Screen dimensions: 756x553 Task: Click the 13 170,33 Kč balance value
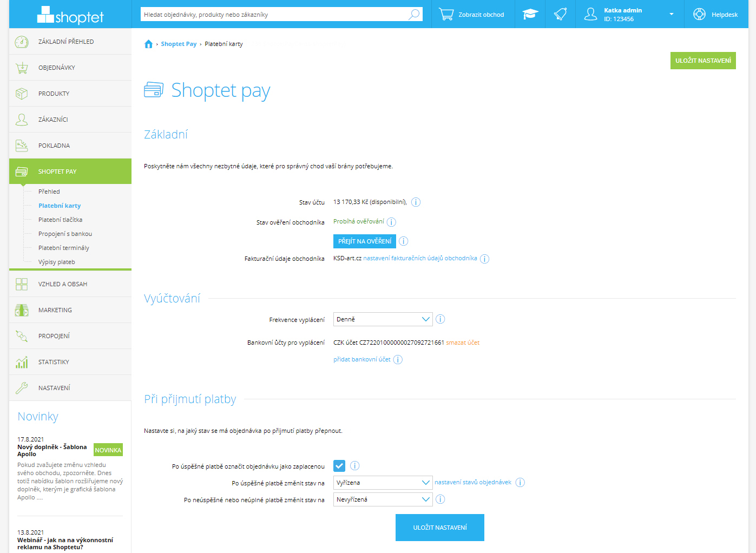click(x=351, y=202)
